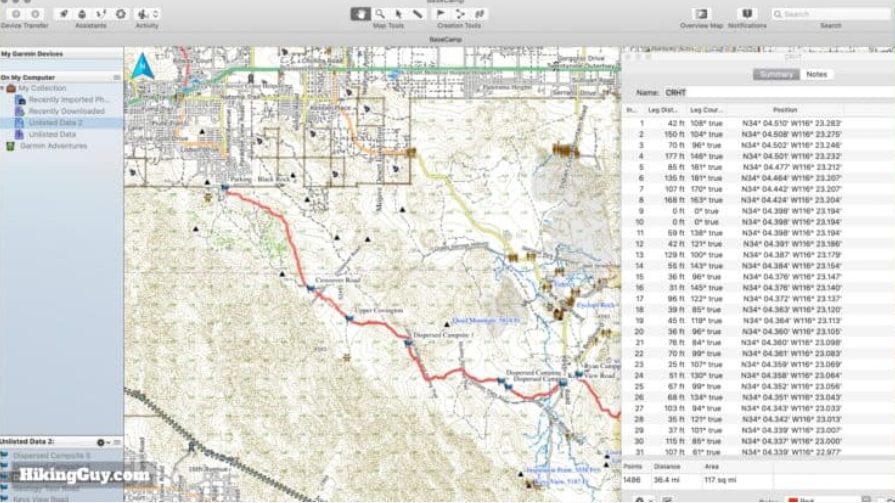Image resolution: width=895 pixels, height=503 pixels.
Task: Select the Unlisted Data 2 list
Action: (x=55, y=123)
